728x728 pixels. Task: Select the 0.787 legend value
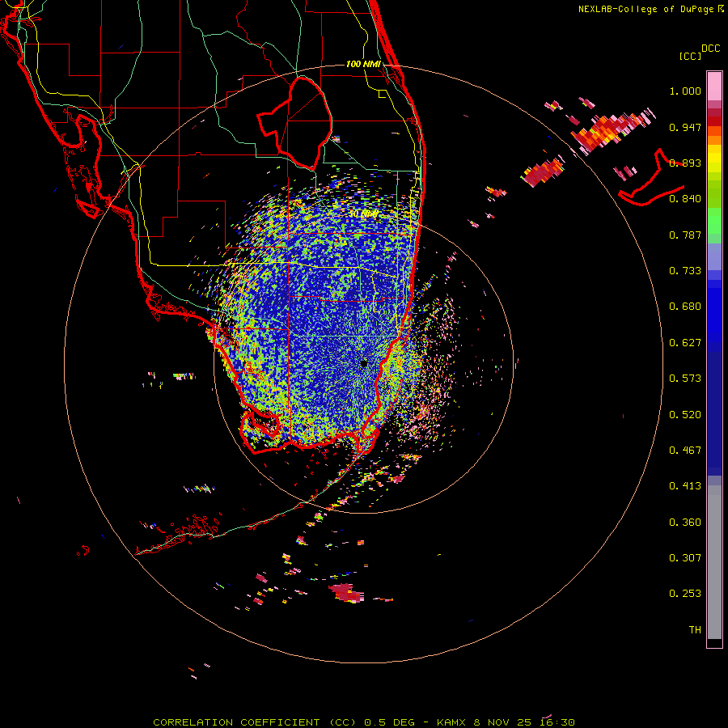[x=685, y=235]
